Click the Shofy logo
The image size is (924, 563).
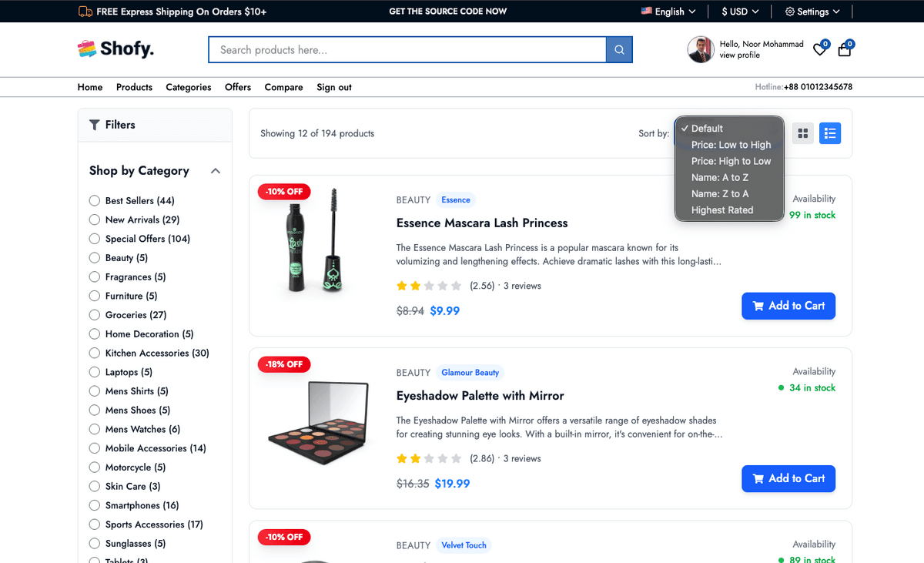pyautogui.click(x=115, y=49)
